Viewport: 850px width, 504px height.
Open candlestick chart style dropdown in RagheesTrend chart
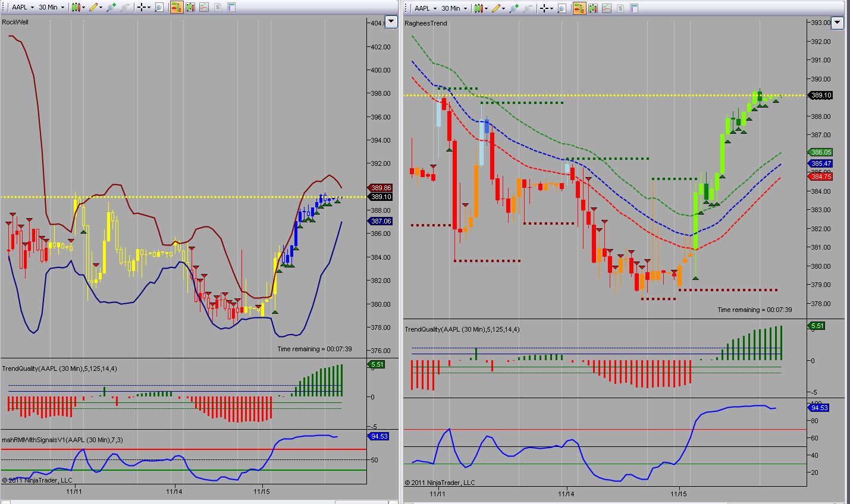[x=481, y=8]
